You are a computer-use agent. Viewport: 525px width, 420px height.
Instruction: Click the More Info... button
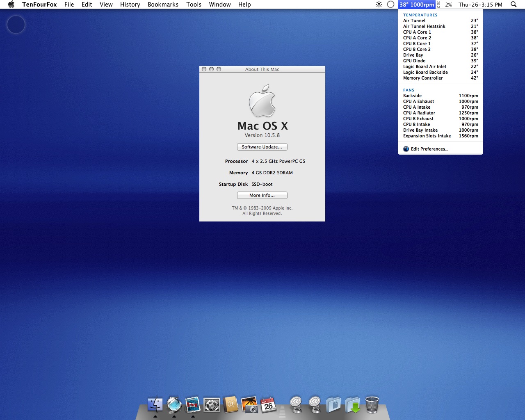[x=262, y=195]
